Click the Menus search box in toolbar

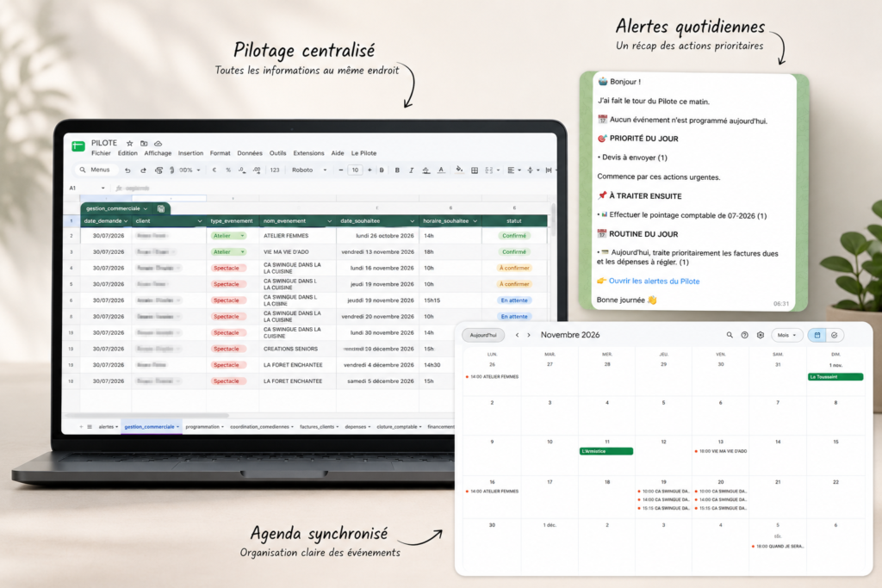(96, 170)
